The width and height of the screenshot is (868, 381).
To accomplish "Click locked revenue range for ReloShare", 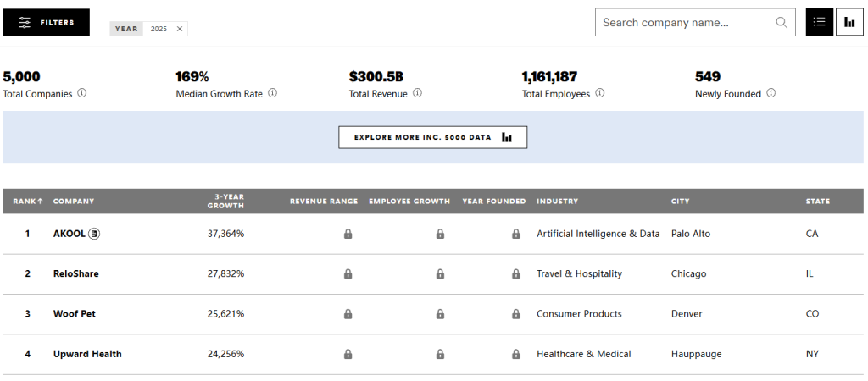I will click(x=348, y=274).
